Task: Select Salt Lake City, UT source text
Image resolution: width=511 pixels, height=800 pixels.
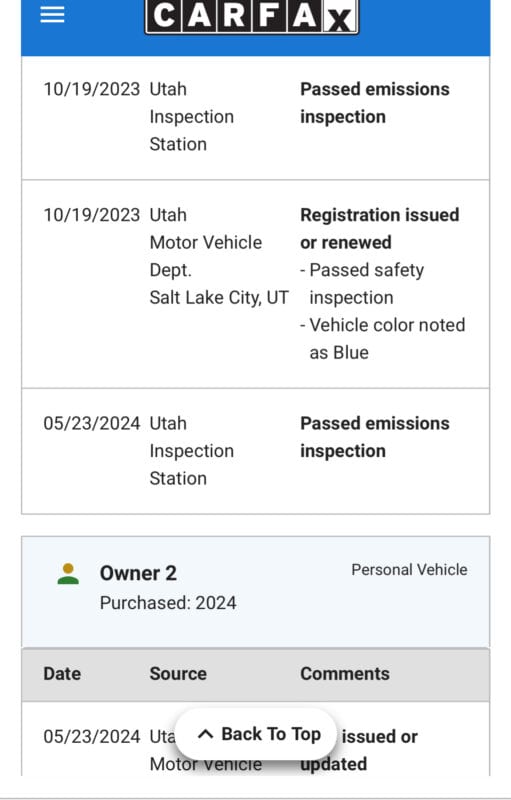Action: pyautogui.click(x=219, y=297)
